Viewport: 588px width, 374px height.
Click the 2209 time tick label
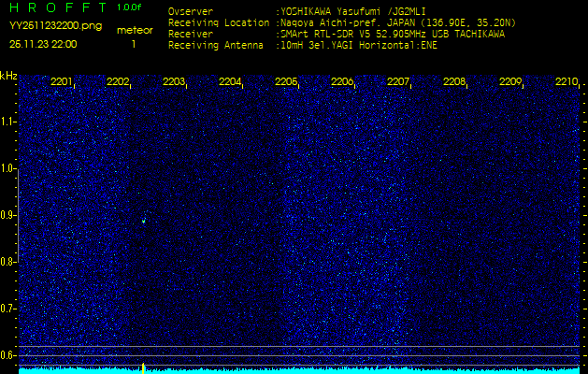510,81
